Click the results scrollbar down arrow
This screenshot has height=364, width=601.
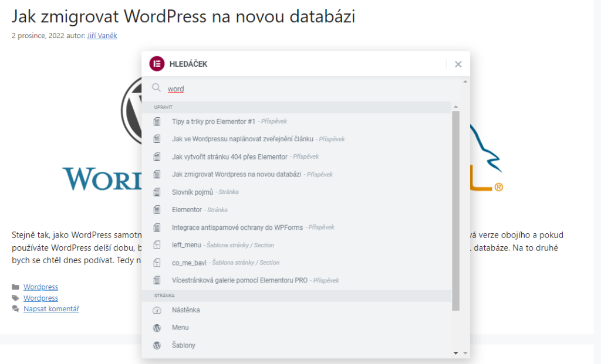455,353
